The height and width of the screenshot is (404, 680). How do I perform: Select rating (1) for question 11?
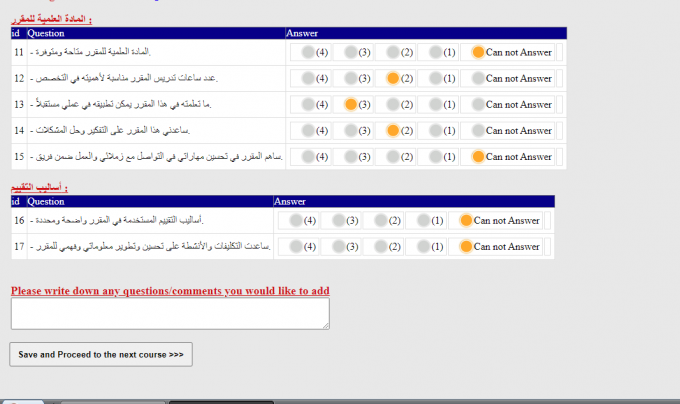coord(435,52)
